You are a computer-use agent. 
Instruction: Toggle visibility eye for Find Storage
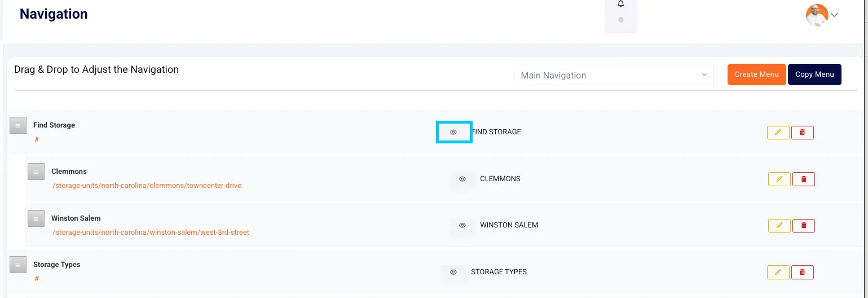coord(453,132)
